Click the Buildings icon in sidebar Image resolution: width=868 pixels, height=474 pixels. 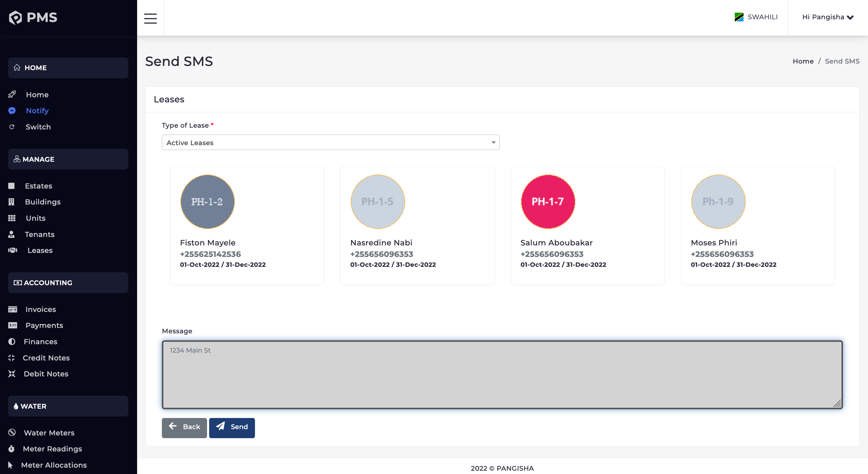11,202
